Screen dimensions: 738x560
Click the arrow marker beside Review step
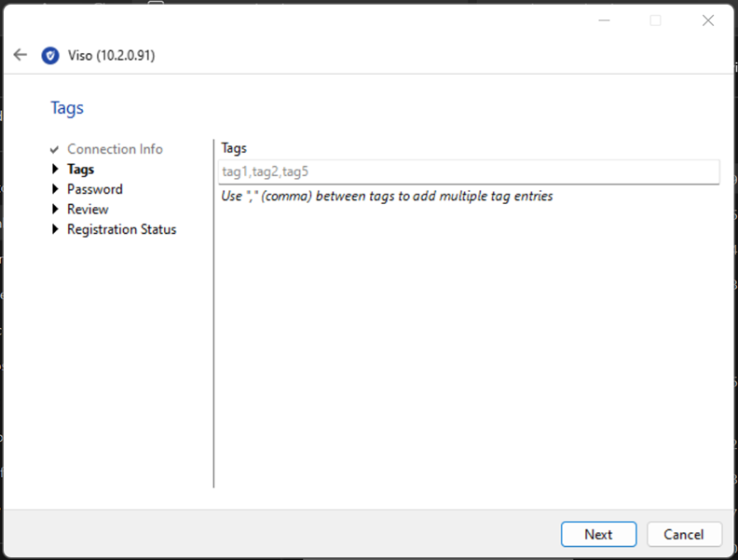tap(55, 209)
